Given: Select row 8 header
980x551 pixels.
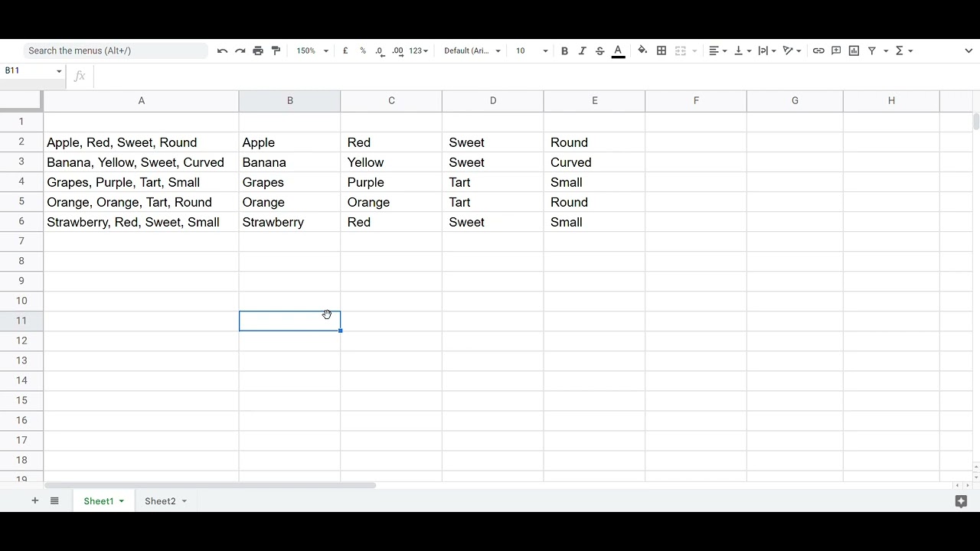Looking at the screenshot, I should pyautogui.click(x=21, y=261).
